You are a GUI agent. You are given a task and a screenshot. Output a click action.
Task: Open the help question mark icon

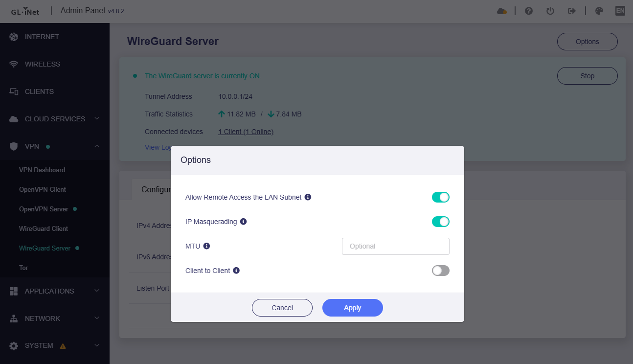529,11
